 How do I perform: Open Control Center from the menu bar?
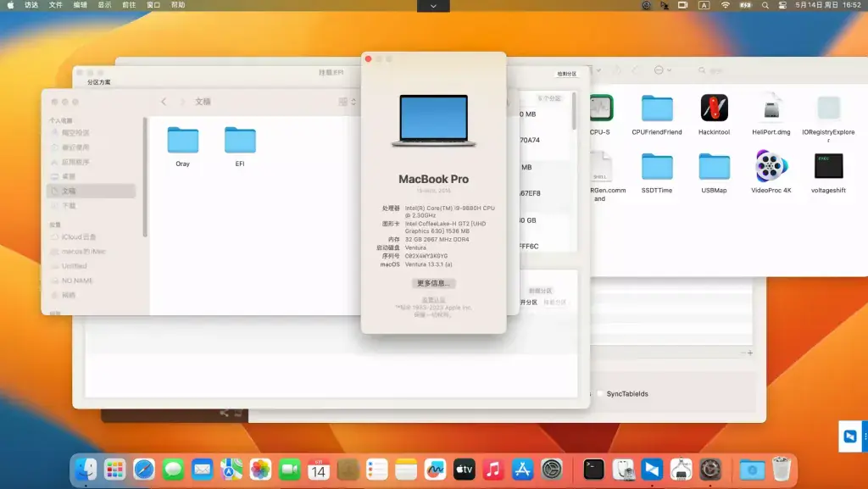782,5
